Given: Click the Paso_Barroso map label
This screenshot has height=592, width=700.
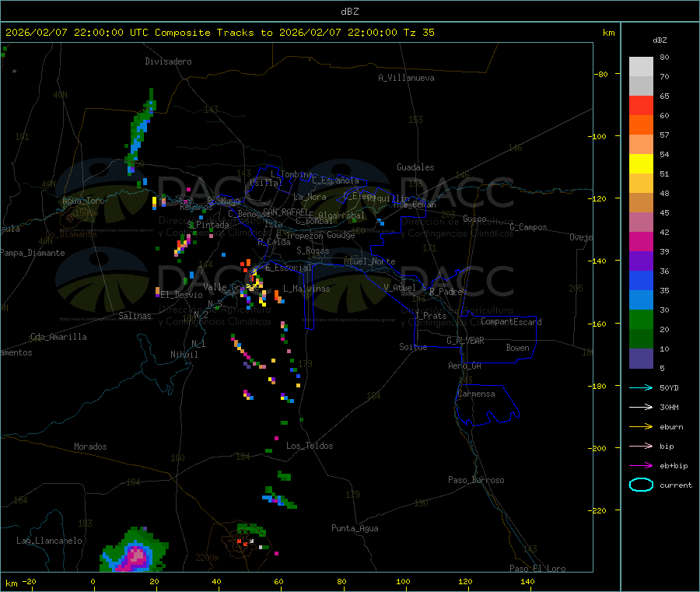Looking at the screenshot, I should [x=476, y=480].
